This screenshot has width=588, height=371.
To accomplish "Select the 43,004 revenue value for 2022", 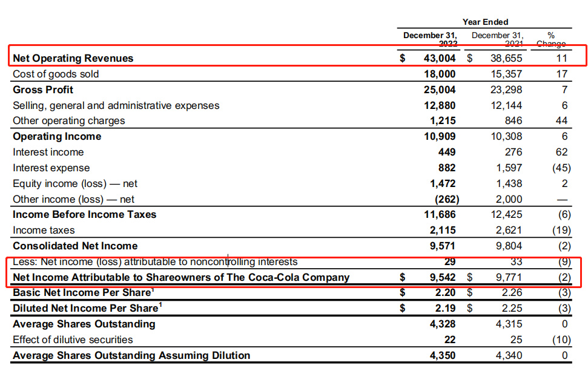I will point(440,59).
